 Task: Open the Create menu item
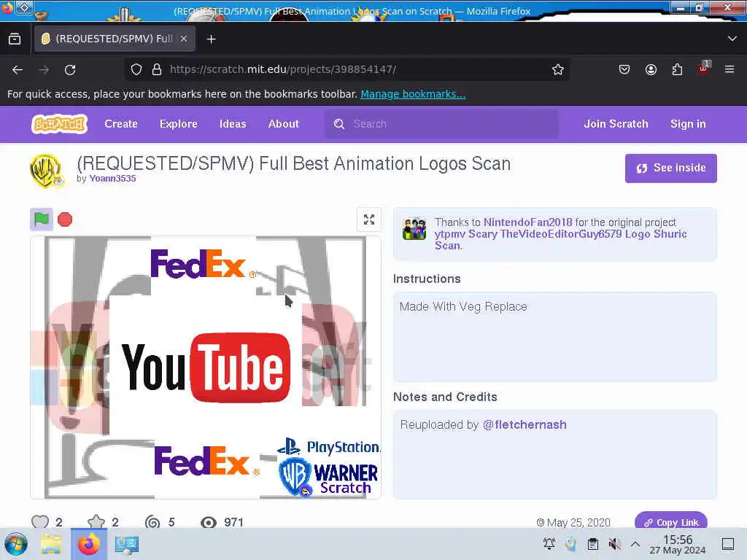point(121,124)
